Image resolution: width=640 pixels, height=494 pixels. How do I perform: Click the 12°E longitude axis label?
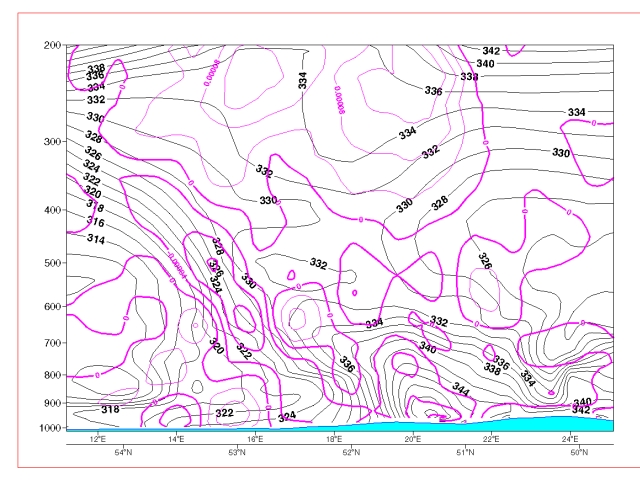[97, 440]
